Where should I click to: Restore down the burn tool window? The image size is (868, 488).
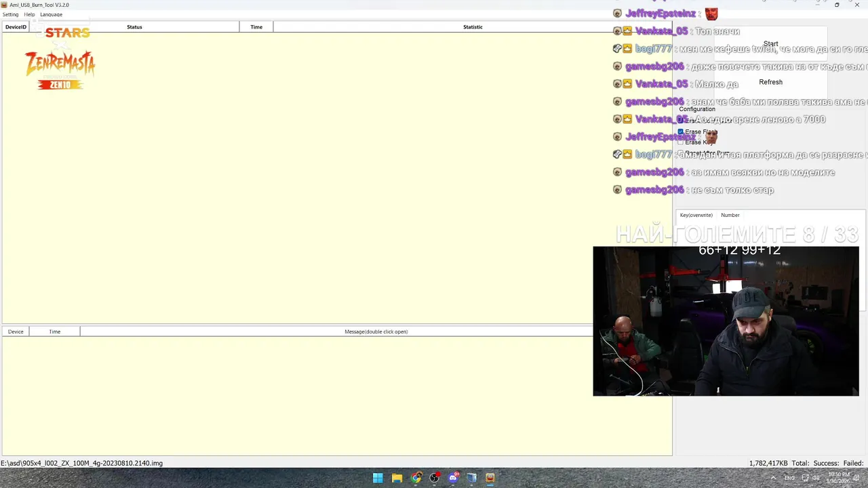837,5
